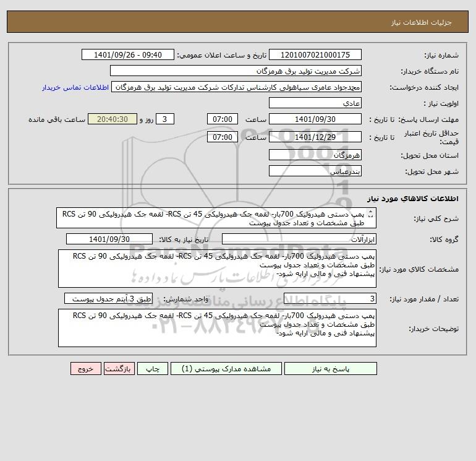Click the request creator name field

(x=237, y=87)
